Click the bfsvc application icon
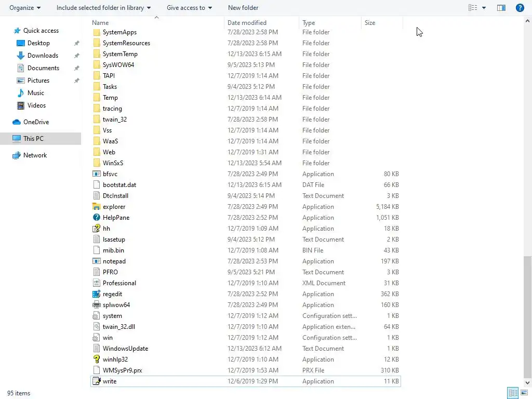This screenshot has width=532, height=399. (96, 174)
